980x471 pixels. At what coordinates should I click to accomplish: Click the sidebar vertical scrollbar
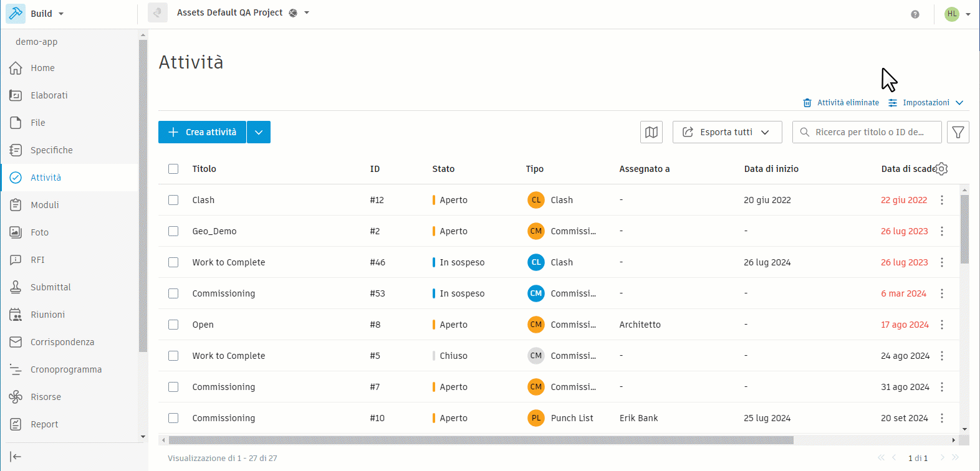point(143,196)
